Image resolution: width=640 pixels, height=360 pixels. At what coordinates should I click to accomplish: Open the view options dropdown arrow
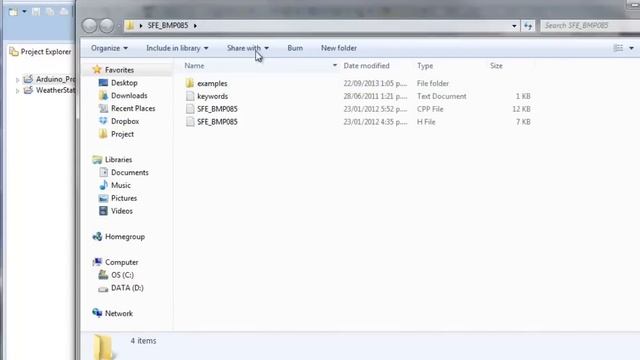(x=631, y=48)
